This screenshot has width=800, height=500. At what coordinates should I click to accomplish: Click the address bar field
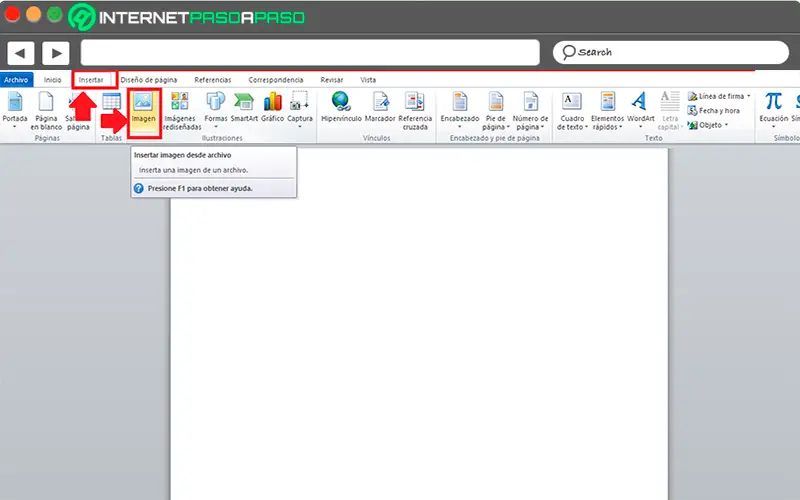[x=310, y=53]
